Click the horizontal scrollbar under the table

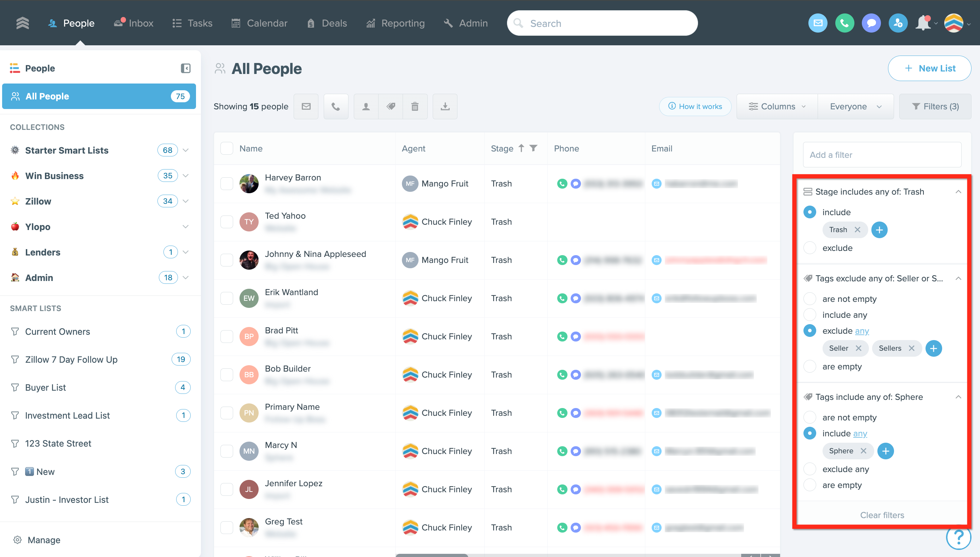(x=432, y=555)
